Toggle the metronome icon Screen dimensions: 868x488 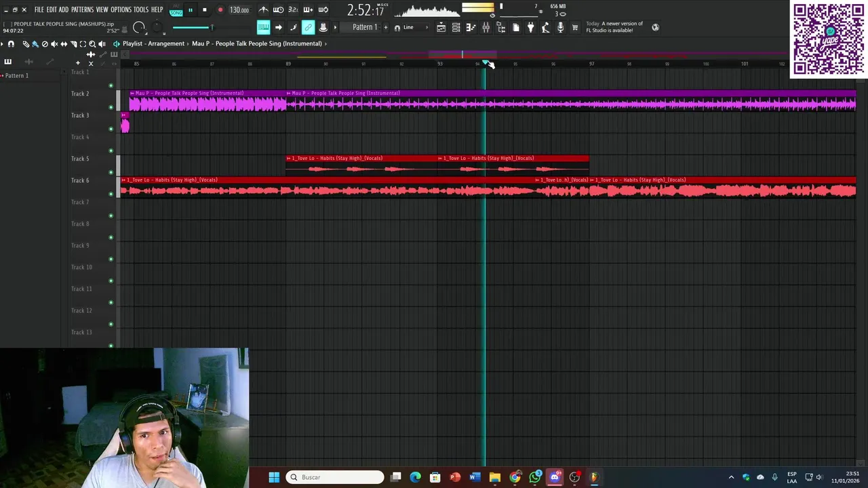point(263,10)
